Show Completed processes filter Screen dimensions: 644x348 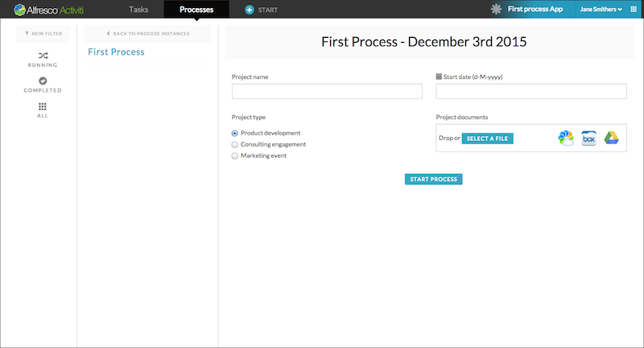[x=43, y=84]
